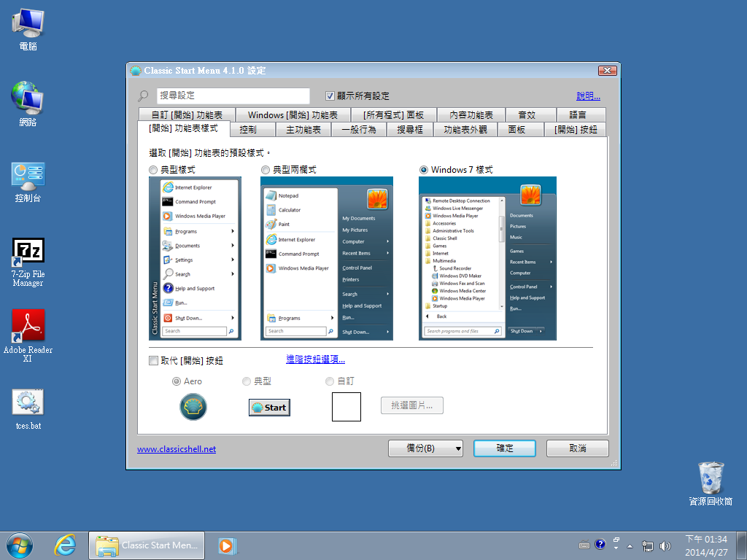
Task: Switch to the 搜尋框 tab
Action: [x=410, y=130]
